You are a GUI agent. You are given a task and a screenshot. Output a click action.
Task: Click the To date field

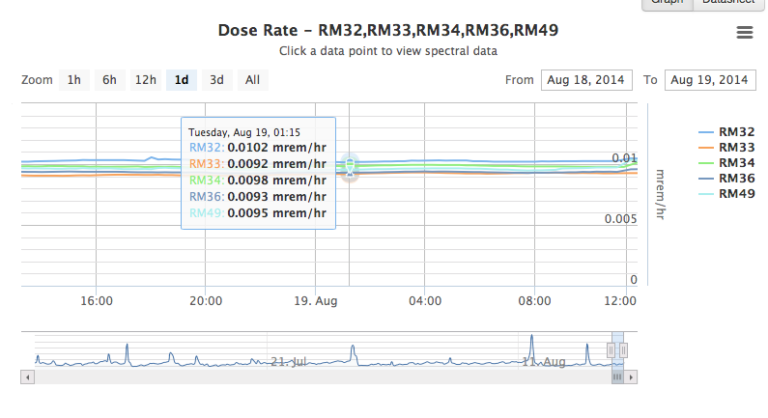[x=709, y=80]
